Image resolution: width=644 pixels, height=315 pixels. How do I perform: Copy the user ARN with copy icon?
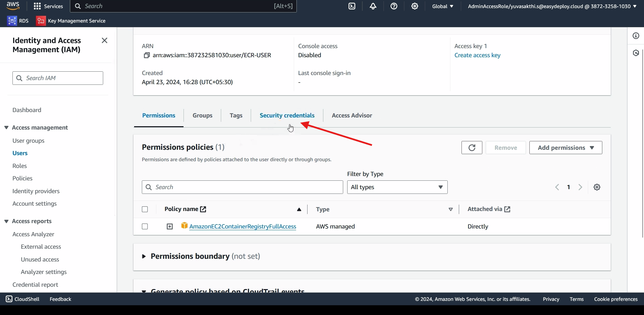point(147,55)
